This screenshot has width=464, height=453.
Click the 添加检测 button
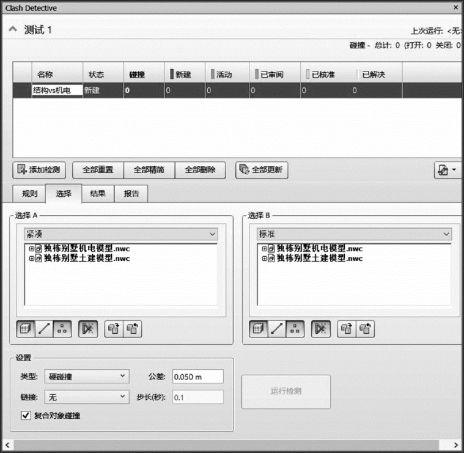click(x=39, y=170)
